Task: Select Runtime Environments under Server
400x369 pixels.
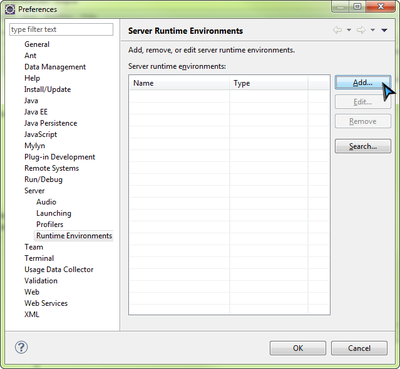Action: pos(74,236)
